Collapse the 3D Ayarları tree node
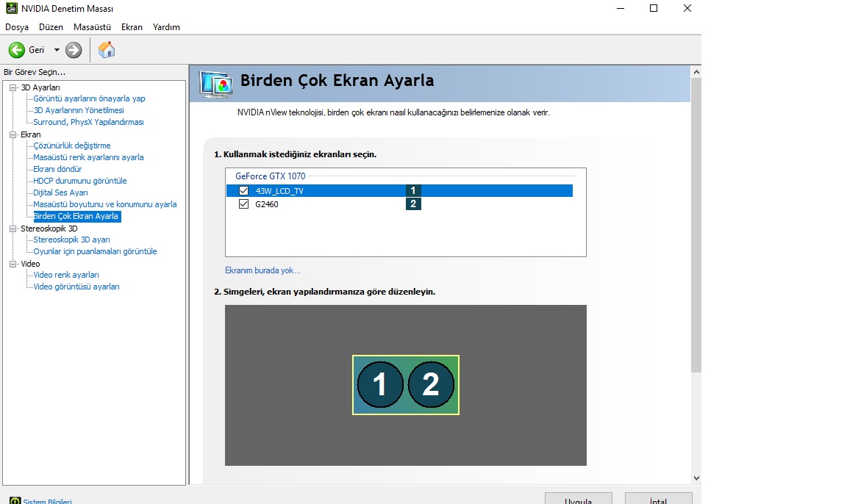Image resolution: width=847 pixels, height=504 pixels. click(x=13, y=87)
